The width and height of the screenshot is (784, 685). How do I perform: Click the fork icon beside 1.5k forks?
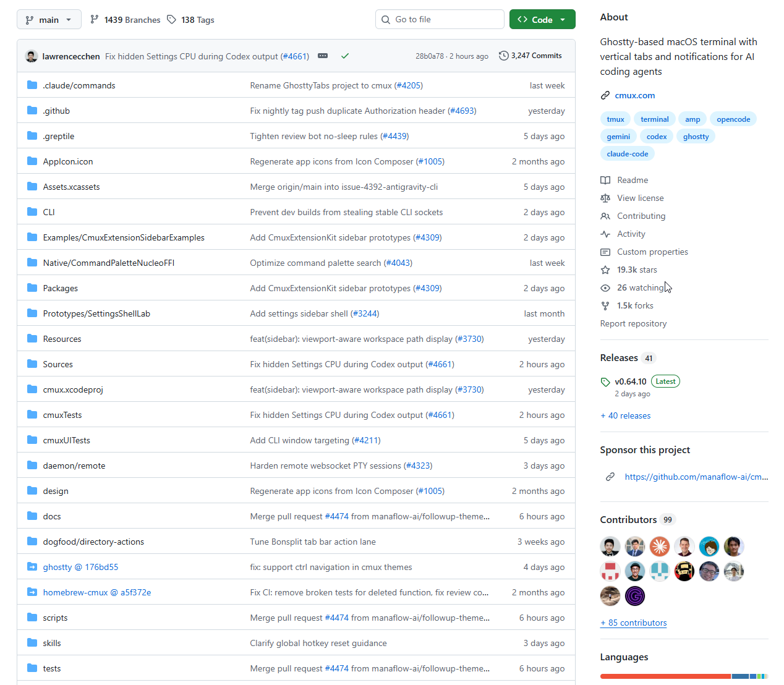605,305
